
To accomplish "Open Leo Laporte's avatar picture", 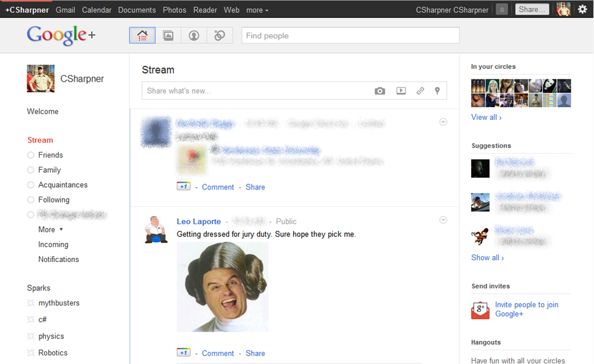I will tap(156, 230).
